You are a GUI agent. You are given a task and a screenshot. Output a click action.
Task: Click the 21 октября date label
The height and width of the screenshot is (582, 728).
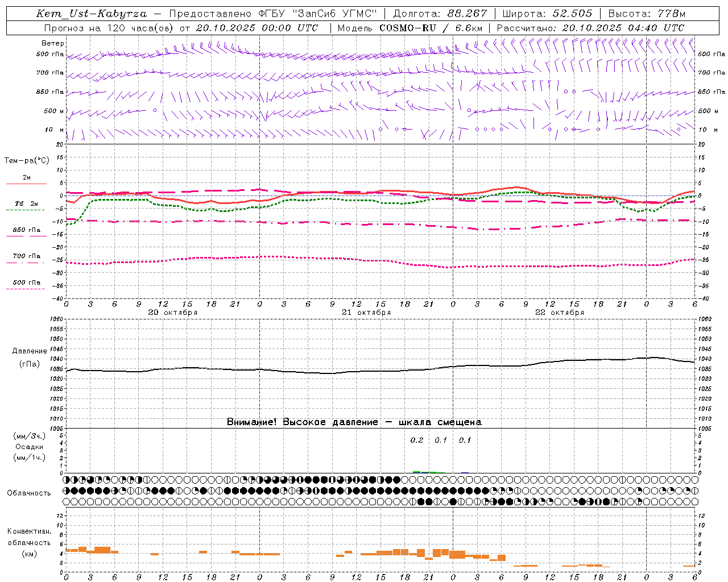(x=366, y=313)
